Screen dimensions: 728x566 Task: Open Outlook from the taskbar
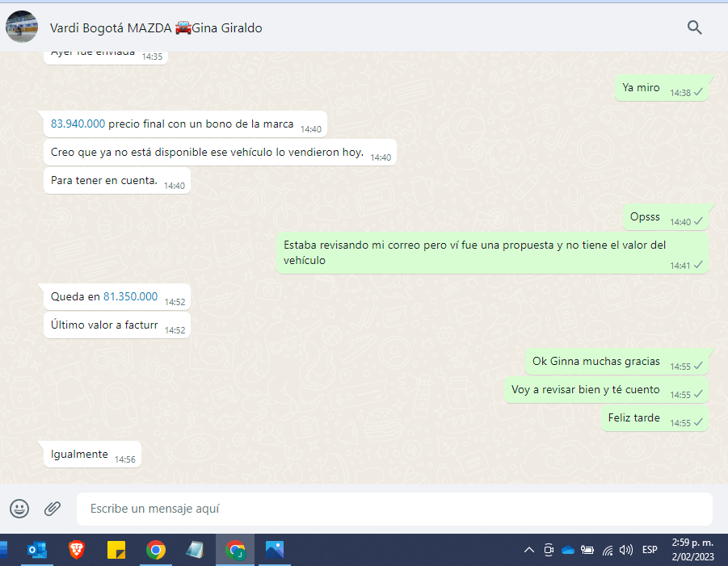point(37,550)
